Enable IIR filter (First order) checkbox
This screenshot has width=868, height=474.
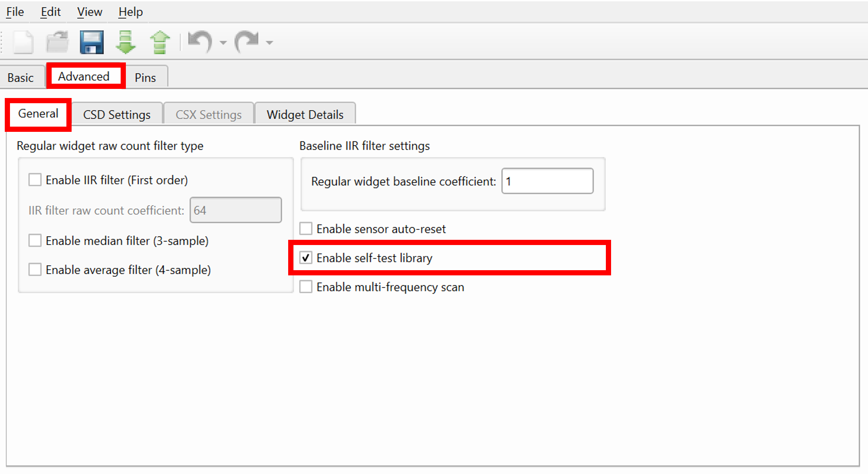[35, 180]
